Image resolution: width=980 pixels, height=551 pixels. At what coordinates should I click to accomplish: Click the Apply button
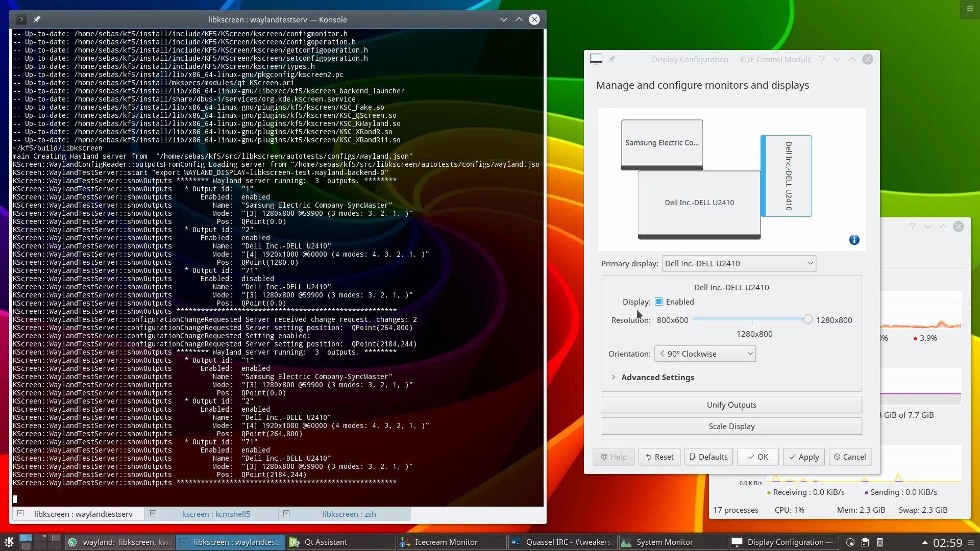(803, 457)
